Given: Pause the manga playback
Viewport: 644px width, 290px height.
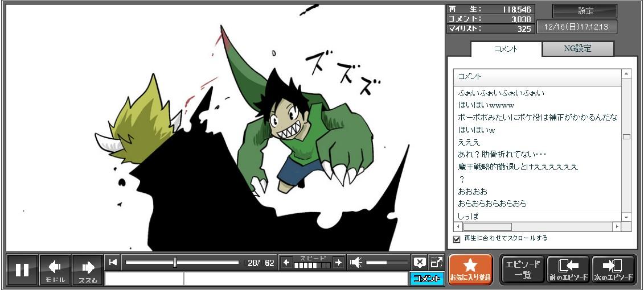Looking at the screenshot, I should 22,270.
